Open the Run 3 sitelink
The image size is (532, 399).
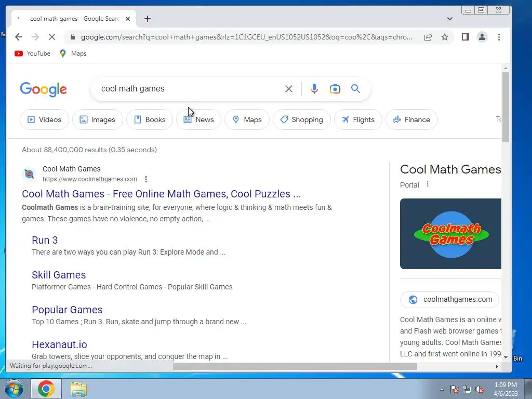click(45, 240)
